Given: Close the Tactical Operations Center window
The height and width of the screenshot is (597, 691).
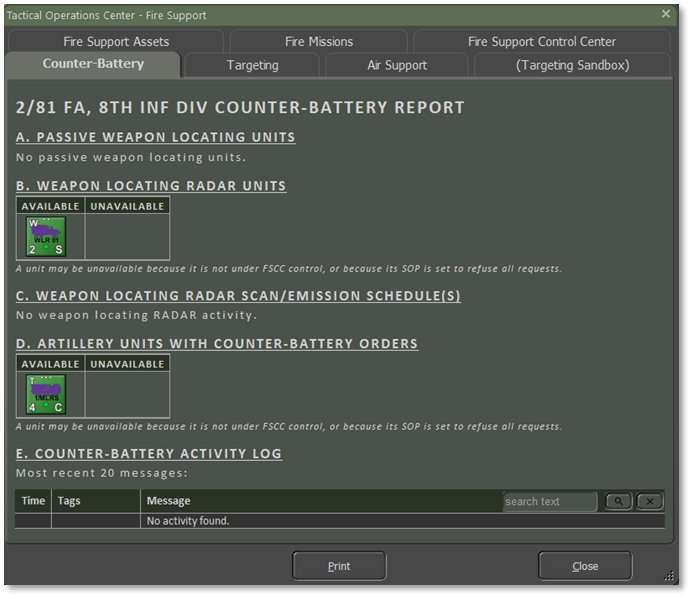Looking at the screenshot, I should coord(666,14).
